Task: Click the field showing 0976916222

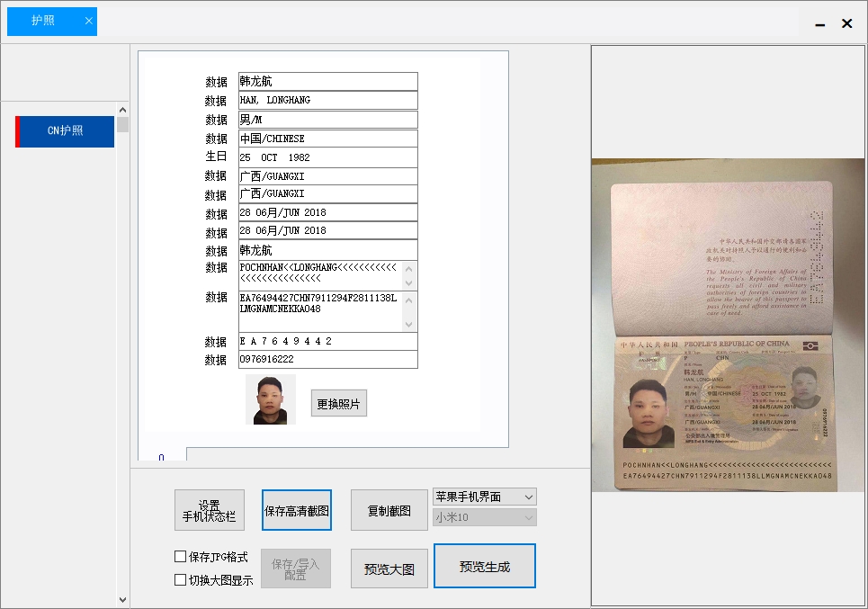Action: pyautogui.click(x=327, y=359)
